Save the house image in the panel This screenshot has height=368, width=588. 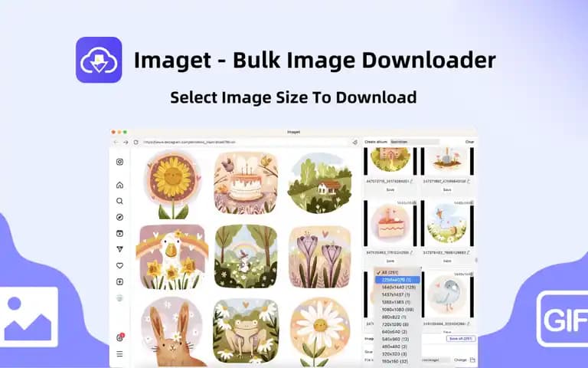(x=390, y=190)
